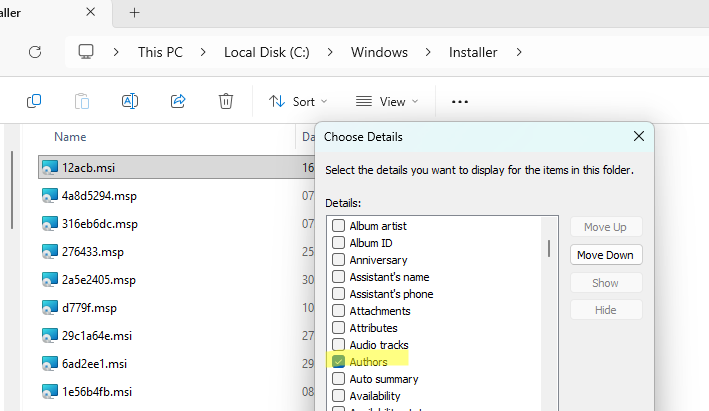Open the See more ellipsis menu
This screenshot has height=411, width=709.
(460, 102)
